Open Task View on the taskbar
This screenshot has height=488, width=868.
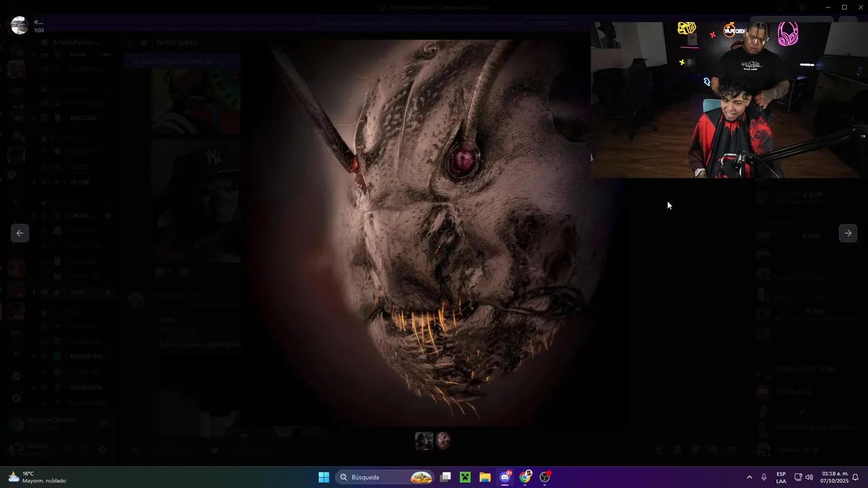tap(446, 477)
